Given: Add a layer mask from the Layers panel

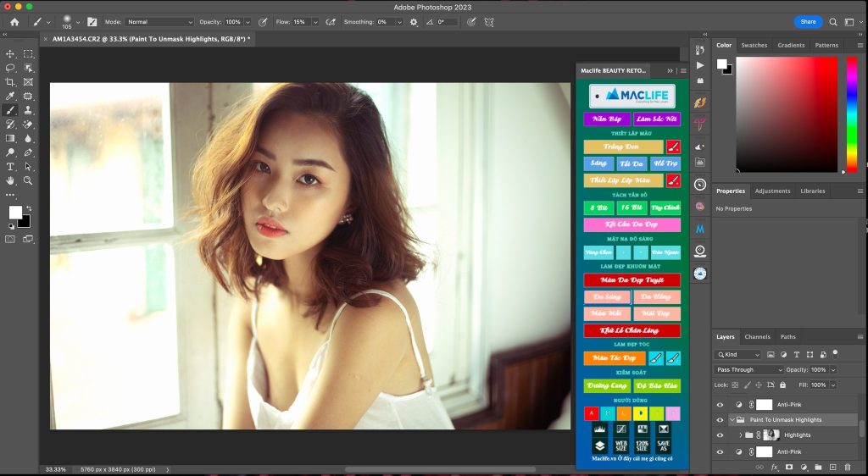Looking at the screenshot, I should tap(789, 468).
